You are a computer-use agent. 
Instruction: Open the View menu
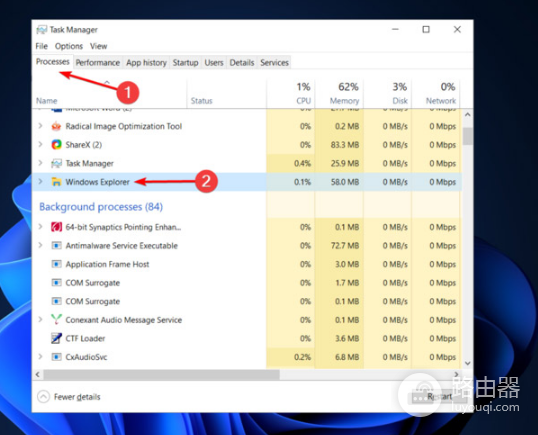click(98, 46)
